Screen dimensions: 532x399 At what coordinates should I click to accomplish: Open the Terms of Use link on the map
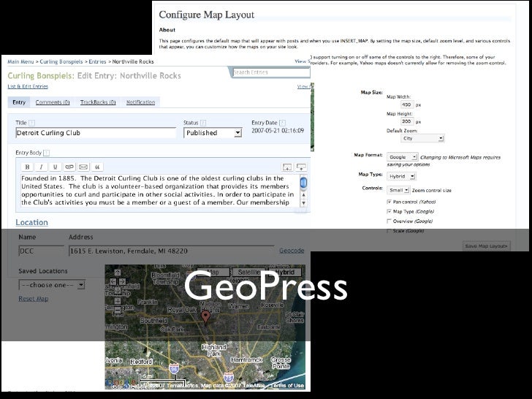[288, 386]
